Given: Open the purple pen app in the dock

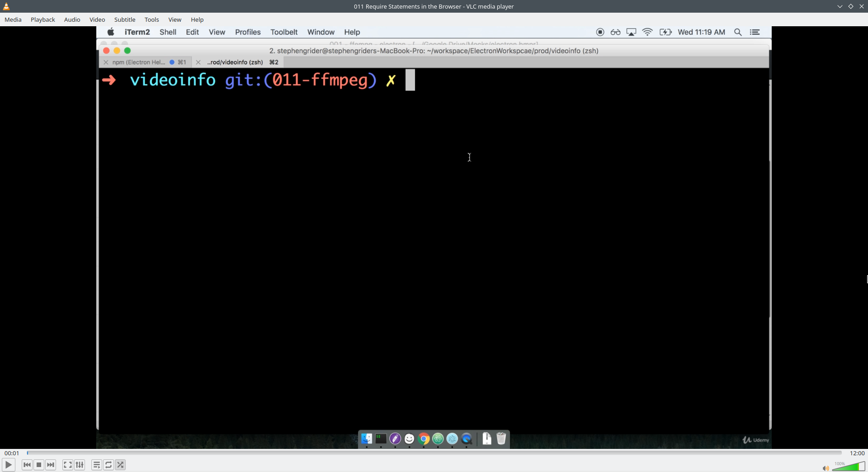Looking at the screenshot, I should coord(395,439).
